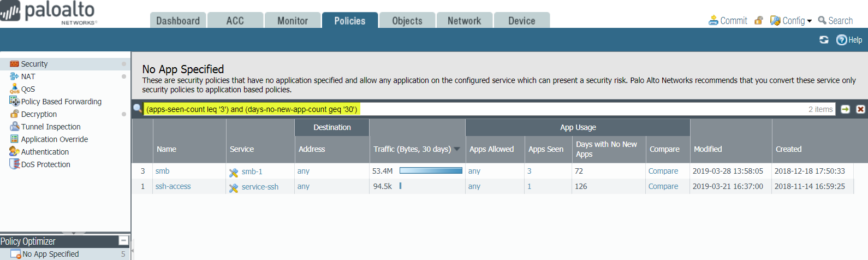The width and height of the screenshot is (868, 260).
Task: Apply the filter with the green arrow
Action: (x=845, y=109)
